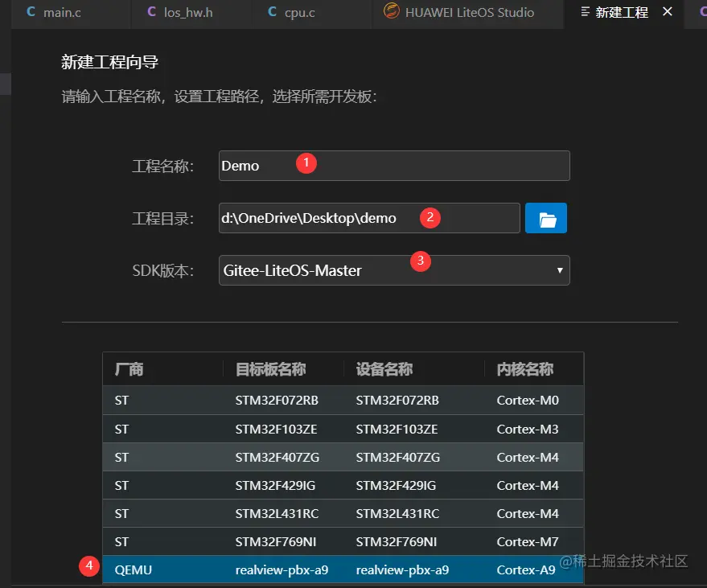The width and height of the screenshot is (707, 588).
Task: Click the C icon of los_hw.h tab
Action: coord(151,12)
